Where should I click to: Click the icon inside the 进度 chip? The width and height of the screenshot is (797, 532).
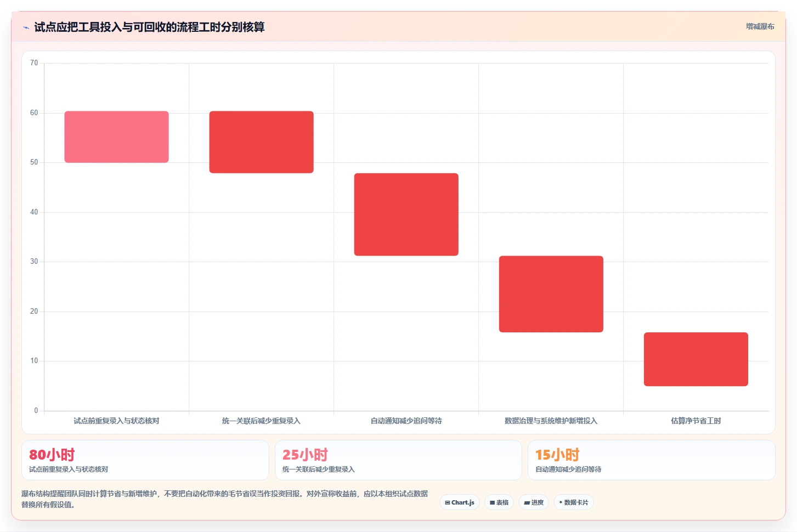(x=527, y=502)
